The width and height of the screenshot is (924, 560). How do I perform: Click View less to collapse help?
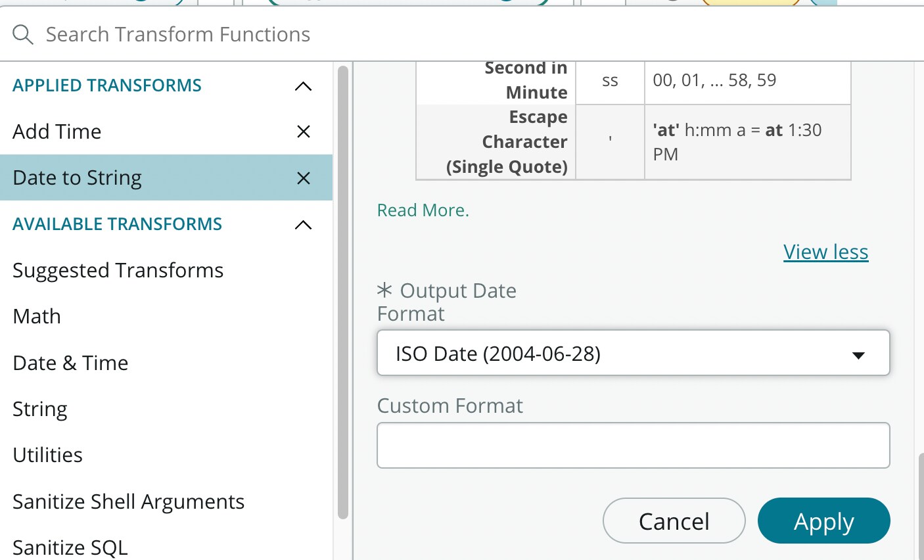coord(825,252)
